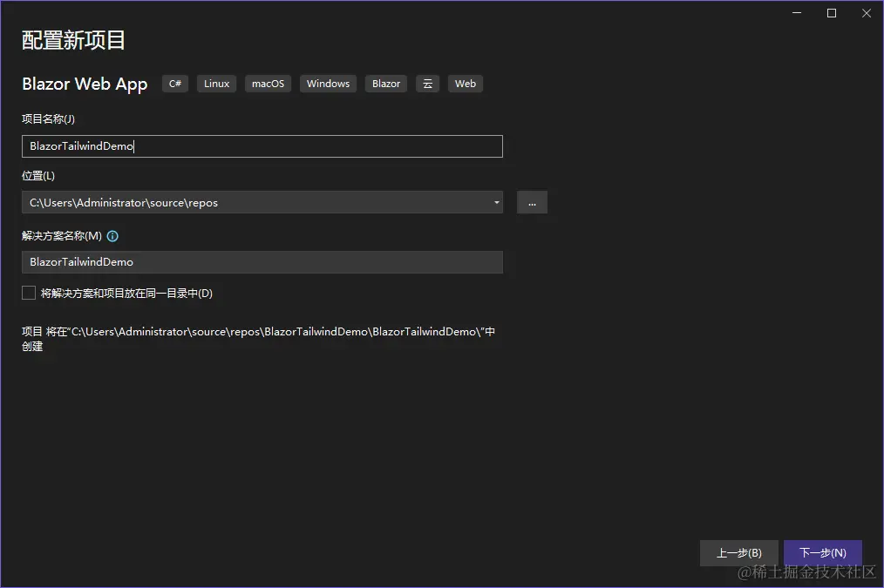Maximize the configuration dialog window

tap(832, 13)
